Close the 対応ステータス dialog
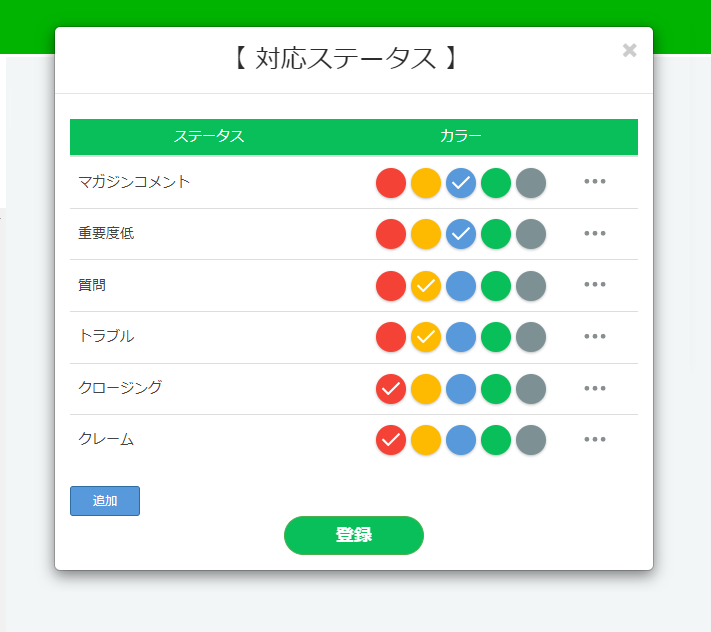This screenshot has height=632, width=711. 629,50
